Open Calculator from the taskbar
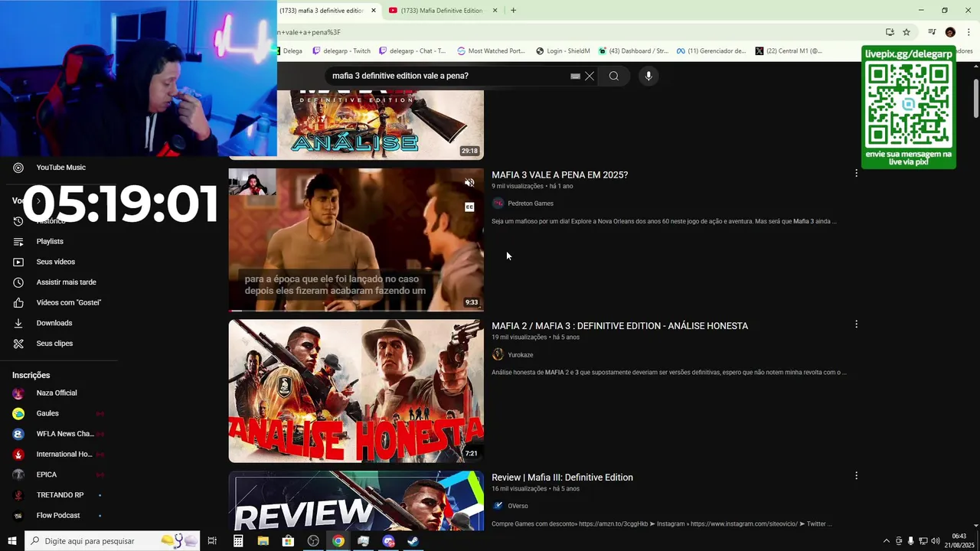 pyautogui.click(x=238, y=541)
